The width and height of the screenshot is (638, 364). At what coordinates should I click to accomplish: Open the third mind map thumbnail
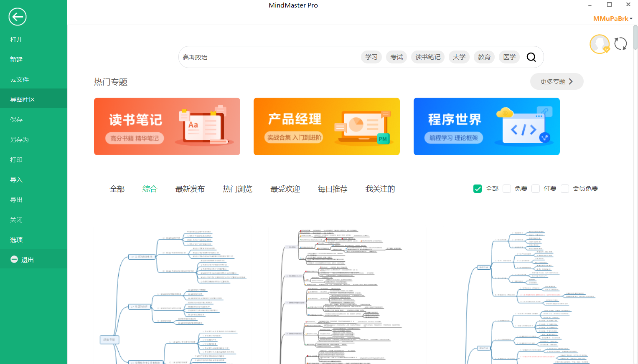[x=531, y=296]
